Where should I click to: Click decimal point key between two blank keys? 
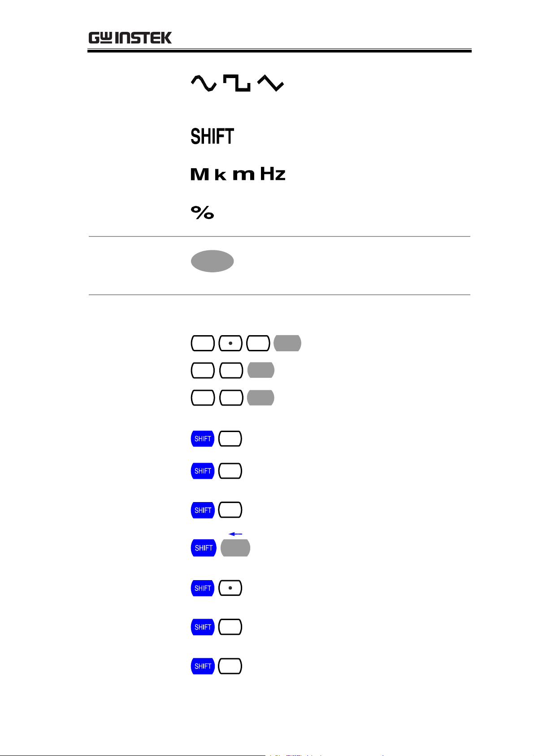[x=230, y=343]
